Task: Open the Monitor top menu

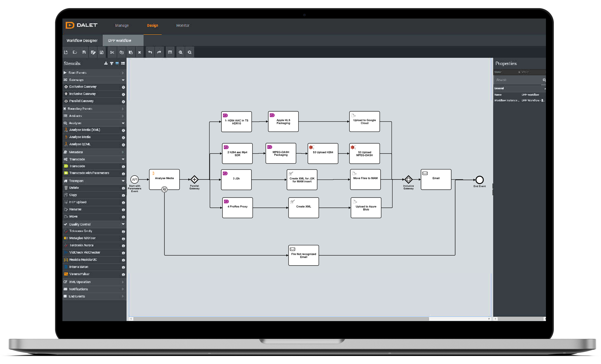Action: click(x=183, y=25)
